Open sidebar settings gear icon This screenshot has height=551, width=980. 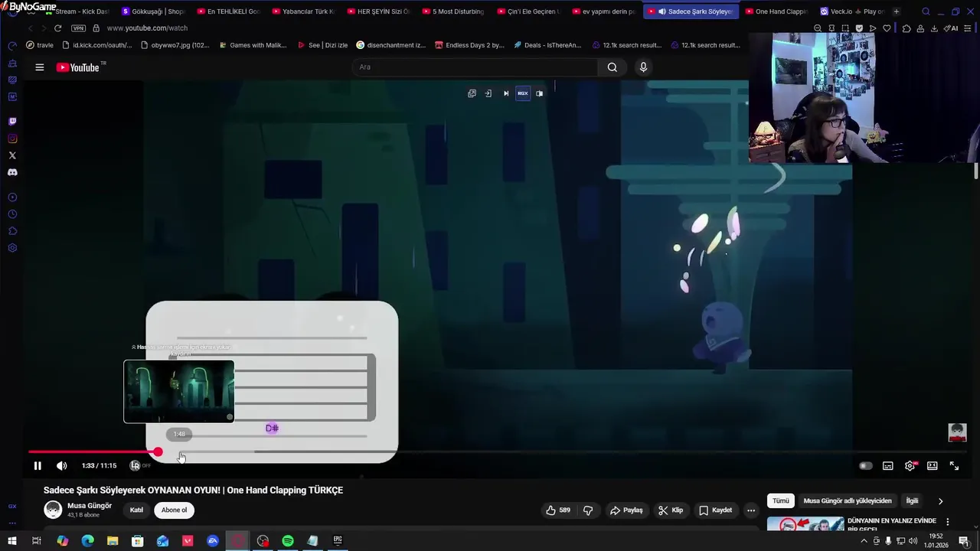(x=12, y=248)
